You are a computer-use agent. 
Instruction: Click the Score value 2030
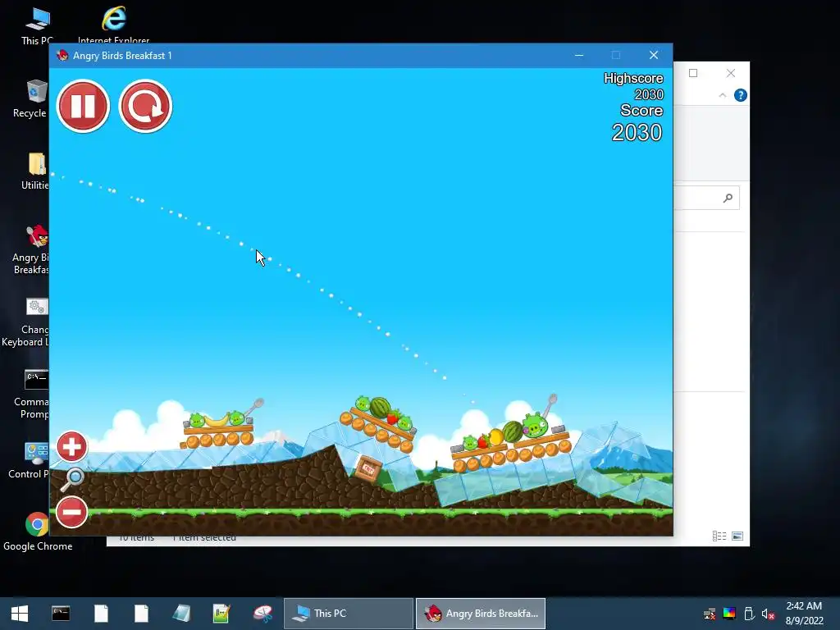click(x=637, y=132)
